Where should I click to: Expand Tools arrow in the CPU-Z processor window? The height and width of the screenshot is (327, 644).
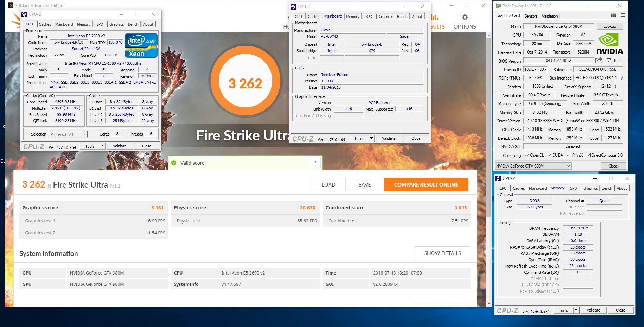coord(102,146)
